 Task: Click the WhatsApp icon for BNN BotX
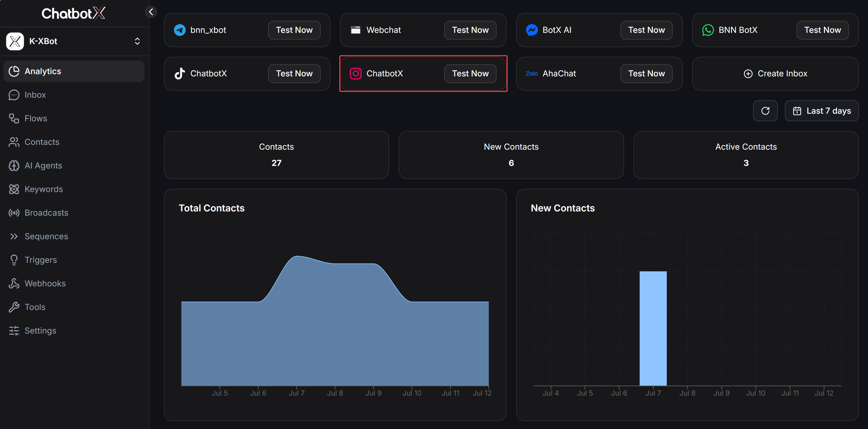click(x=708, y=30)
